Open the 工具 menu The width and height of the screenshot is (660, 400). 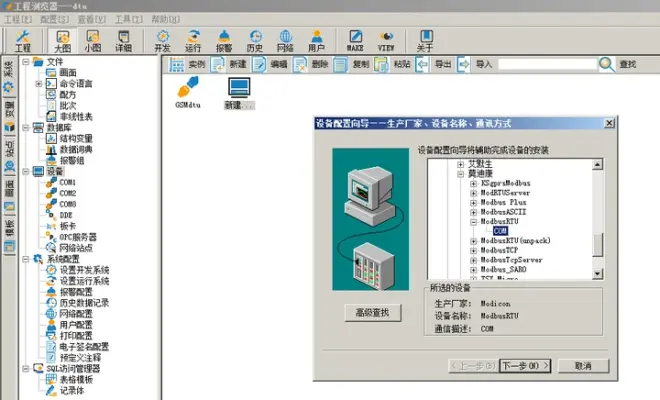(x=127, y=19)
